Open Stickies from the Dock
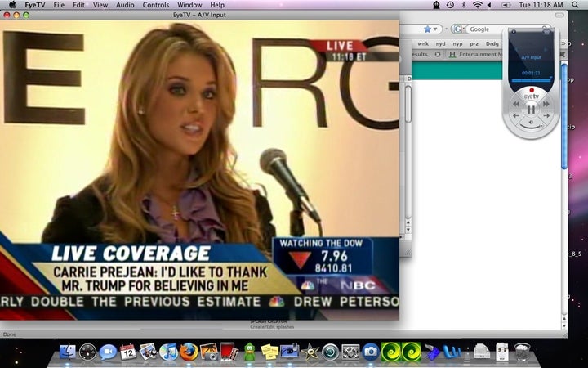This screenshot has width=588, height=368. [x=269, y=352]
